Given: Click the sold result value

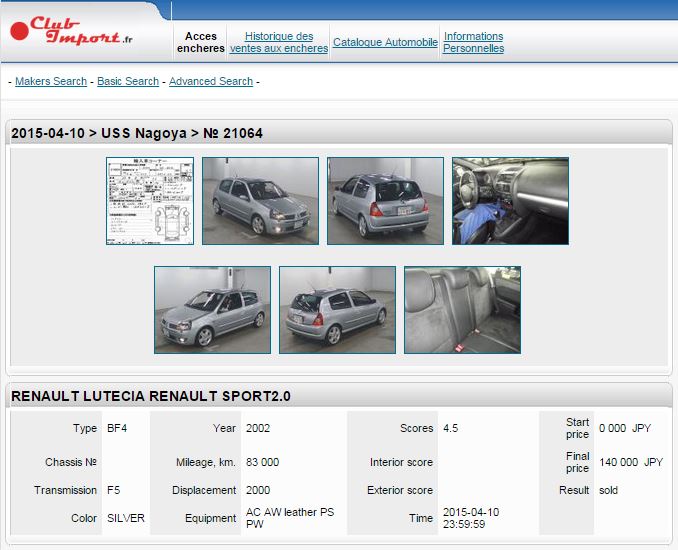Looking at the screenshot, I should click(x=609, y=490).
